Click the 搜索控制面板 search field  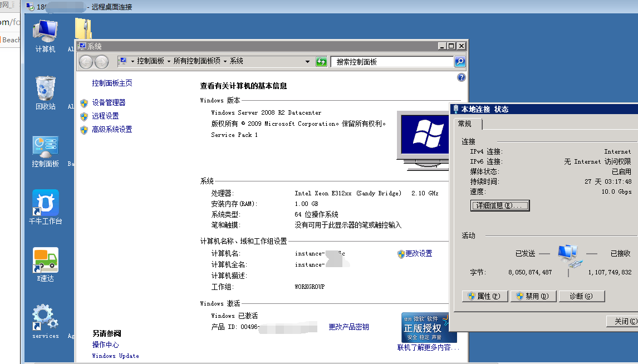coord(392,62)
